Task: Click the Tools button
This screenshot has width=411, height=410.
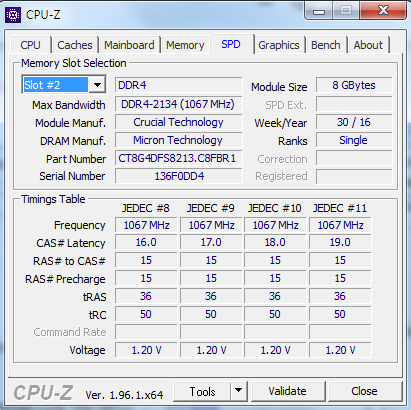Action: [202, 391]
